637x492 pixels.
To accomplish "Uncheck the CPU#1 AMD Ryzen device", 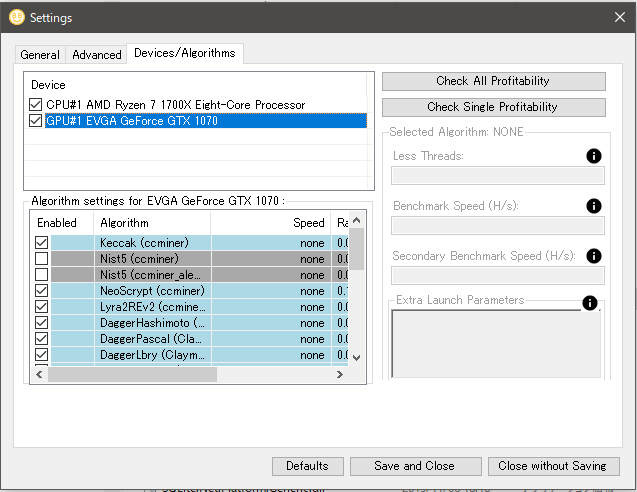I will pyautogui.click(x=36, y=105).
